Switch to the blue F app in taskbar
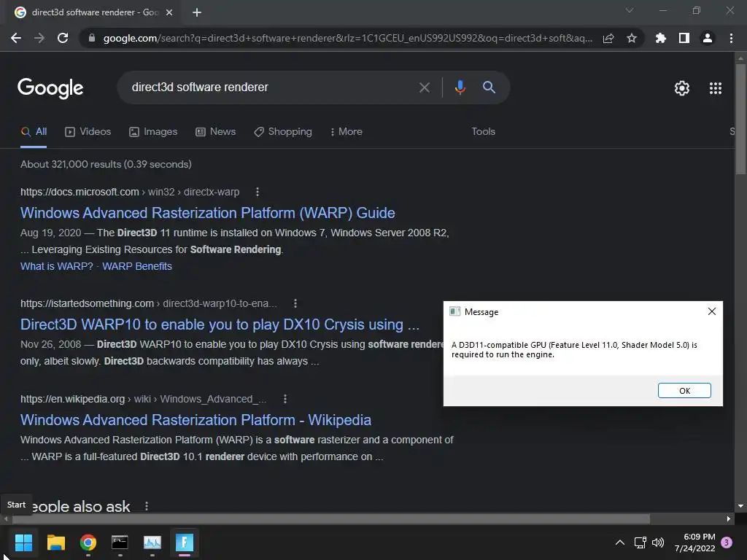747x560 pixels. pos(185,542)
